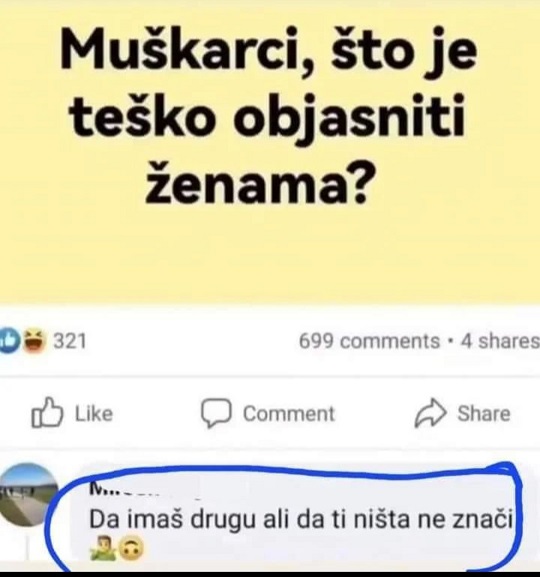
Task: Click the Share arrow icon
Action: pyautogui.click(x=431, y=413)
